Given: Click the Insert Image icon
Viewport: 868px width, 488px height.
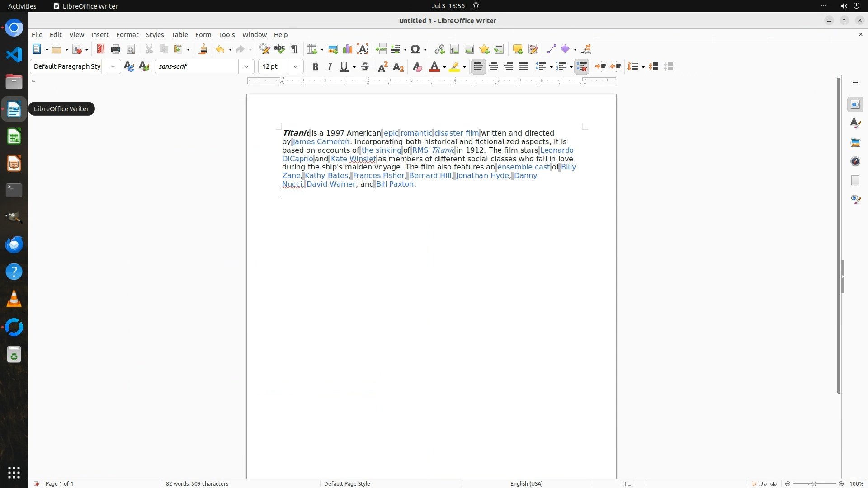Looking at the screenshot, I should (x=333, y=49).
